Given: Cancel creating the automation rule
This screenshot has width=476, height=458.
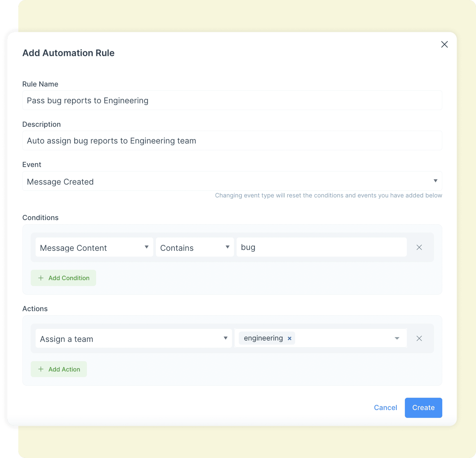Looking at the screenshot, I should click(x=385, y=408).
